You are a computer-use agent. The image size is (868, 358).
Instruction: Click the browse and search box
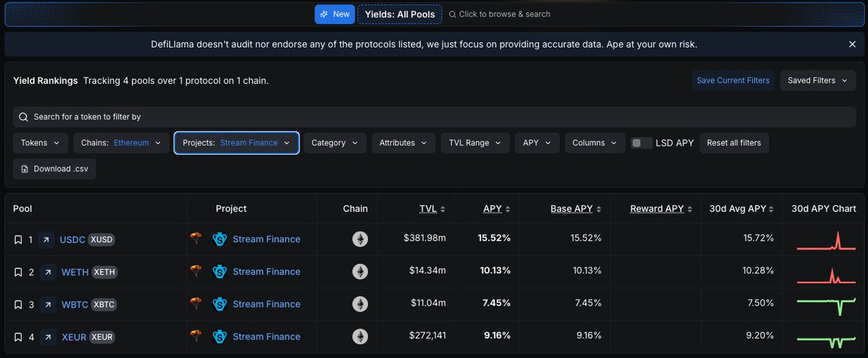click(499, 14)
